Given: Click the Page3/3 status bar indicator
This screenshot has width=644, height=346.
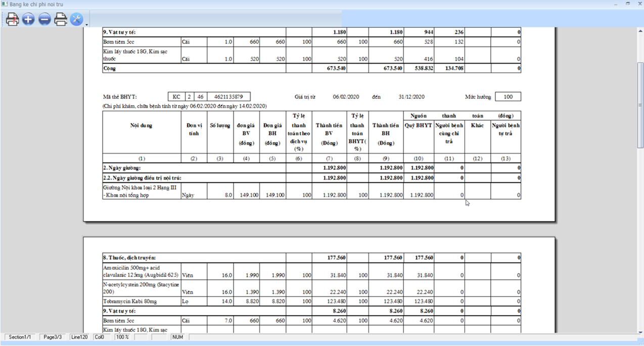Looking at the screenshot, I should click(x=53, y=337).
